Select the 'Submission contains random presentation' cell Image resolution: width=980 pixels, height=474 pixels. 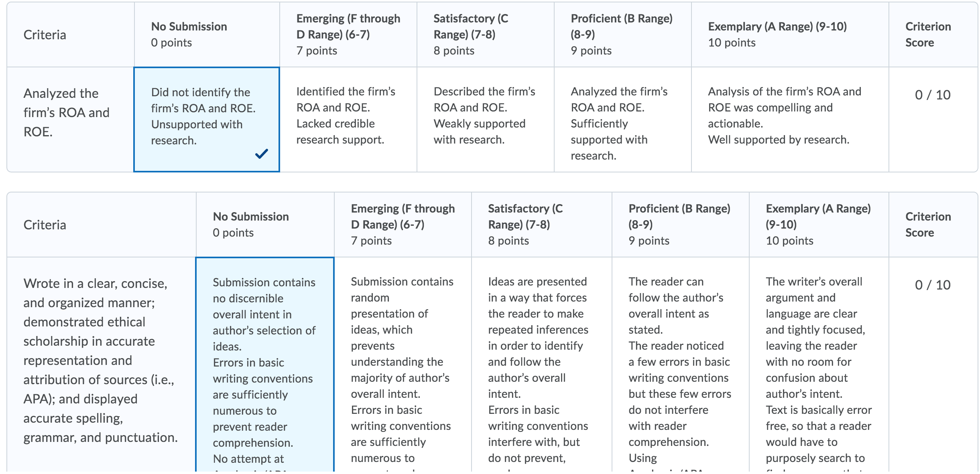[403, 365]
